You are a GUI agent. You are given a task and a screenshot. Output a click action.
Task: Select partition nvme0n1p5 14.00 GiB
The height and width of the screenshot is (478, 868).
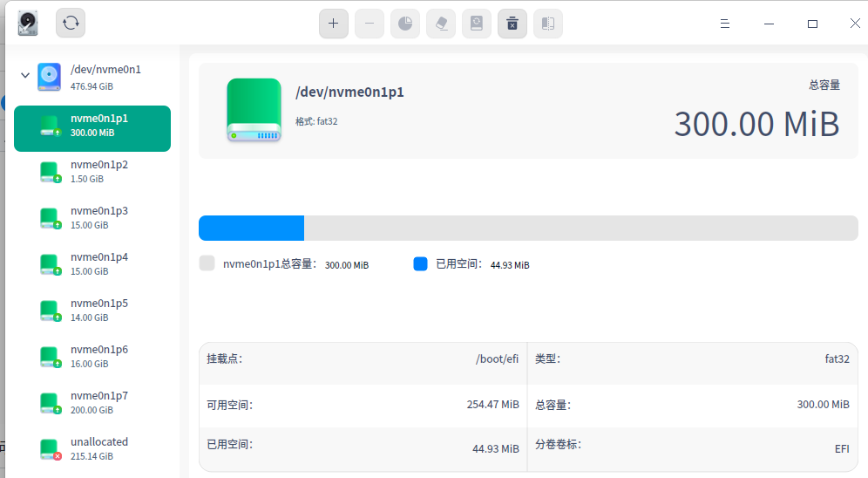click(92, 311)
